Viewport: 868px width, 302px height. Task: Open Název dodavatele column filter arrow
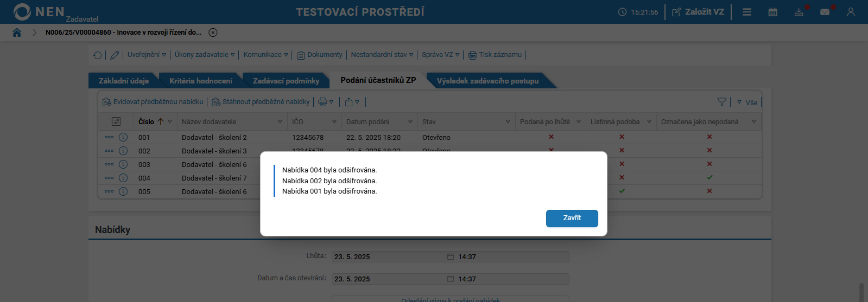(x=280, y=122)
